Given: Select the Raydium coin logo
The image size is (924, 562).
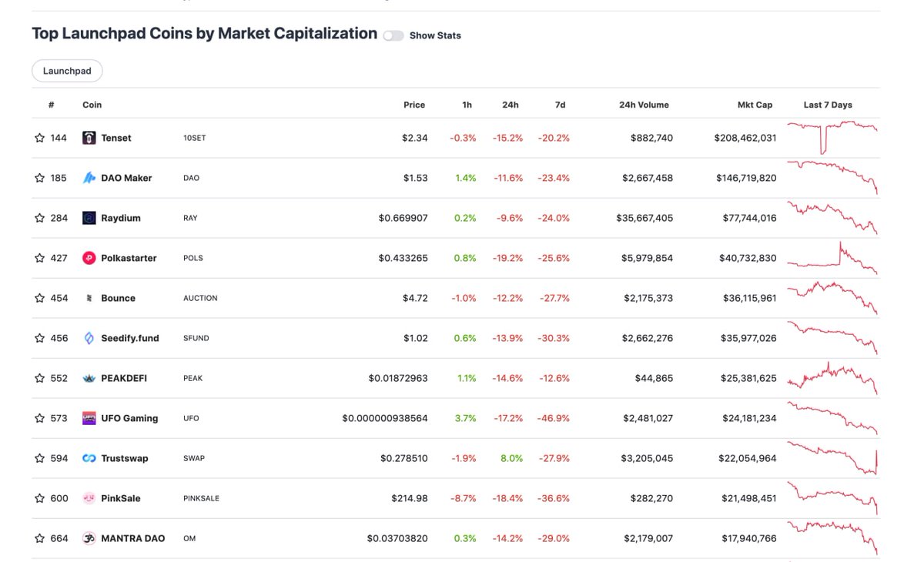Looking at the screenshot, I should [89, 218].
